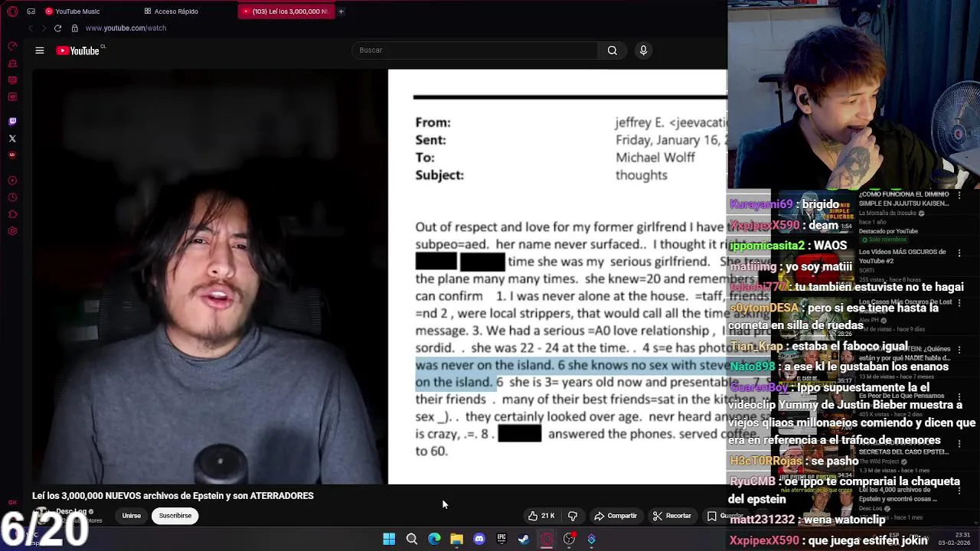Go to the YouTube home via the logo
This screenshot has width=980, height=551.
click(80, 51)
